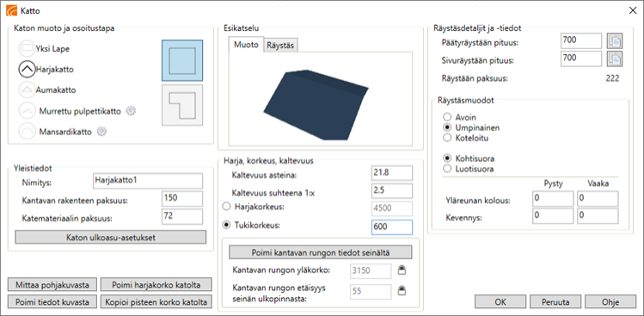The width and height of the screenshot is (644, 316).
Task: Toggle lock for Kantavan rungon etäisyys
Action: (x=402, y=291)
